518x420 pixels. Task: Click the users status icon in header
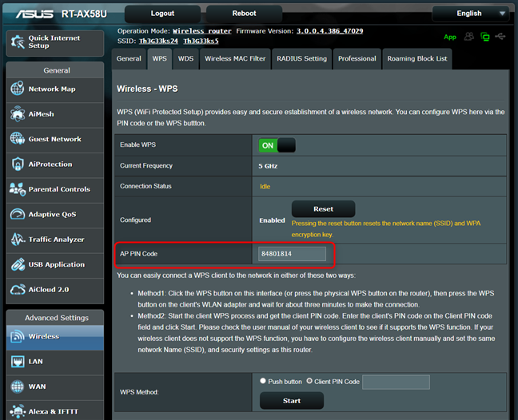(468, 36)
